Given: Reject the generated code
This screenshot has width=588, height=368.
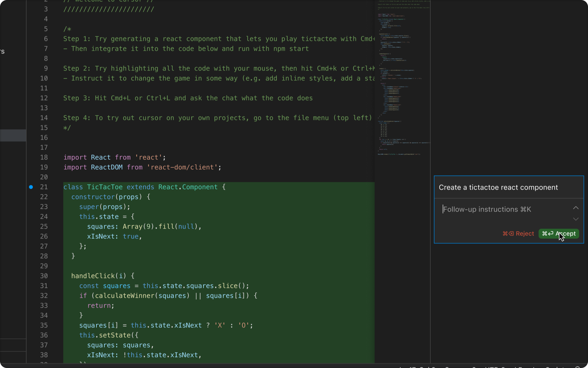Looking at the screenshot, I should point(518,234).
